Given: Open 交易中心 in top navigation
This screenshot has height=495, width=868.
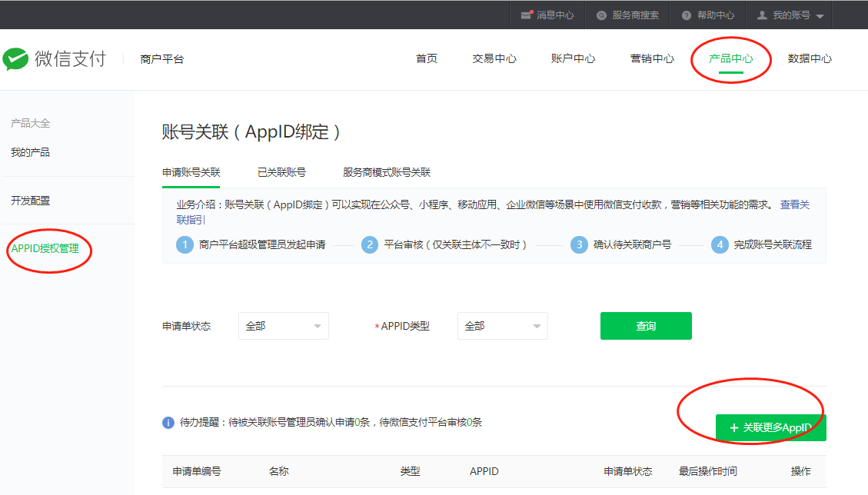Looking at the screenshot, I should click(494, 59).
